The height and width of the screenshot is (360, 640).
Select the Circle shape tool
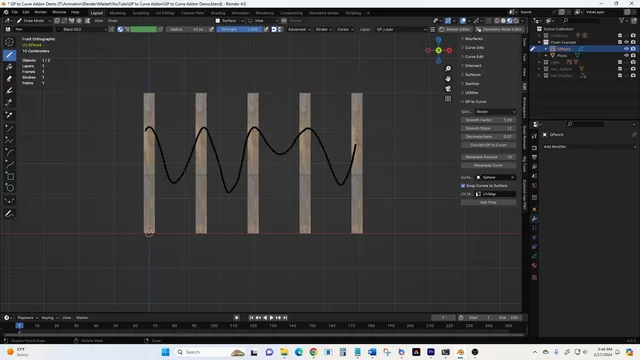click(x=9, y=188)
